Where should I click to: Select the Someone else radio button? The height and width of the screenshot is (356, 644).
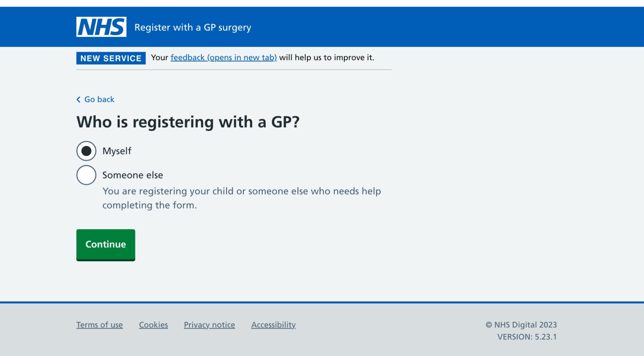(86, 175)
